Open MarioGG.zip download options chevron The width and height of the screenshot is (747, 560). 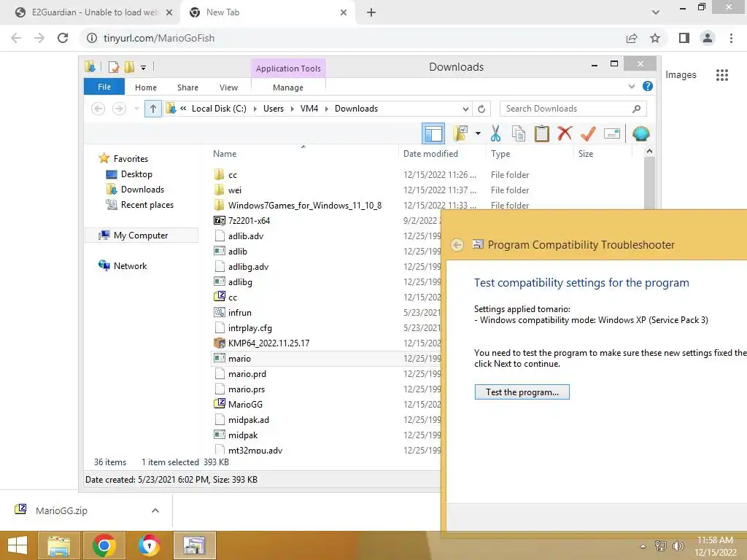(x=155, y=510)
